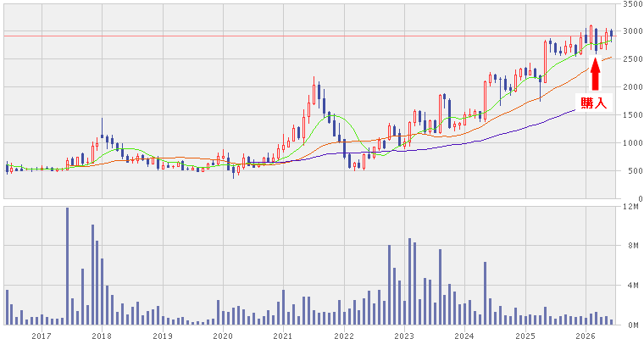Viewport: 644px width, 339px height.
Task: Select the 2025 year label
Action: pos(525,336)
